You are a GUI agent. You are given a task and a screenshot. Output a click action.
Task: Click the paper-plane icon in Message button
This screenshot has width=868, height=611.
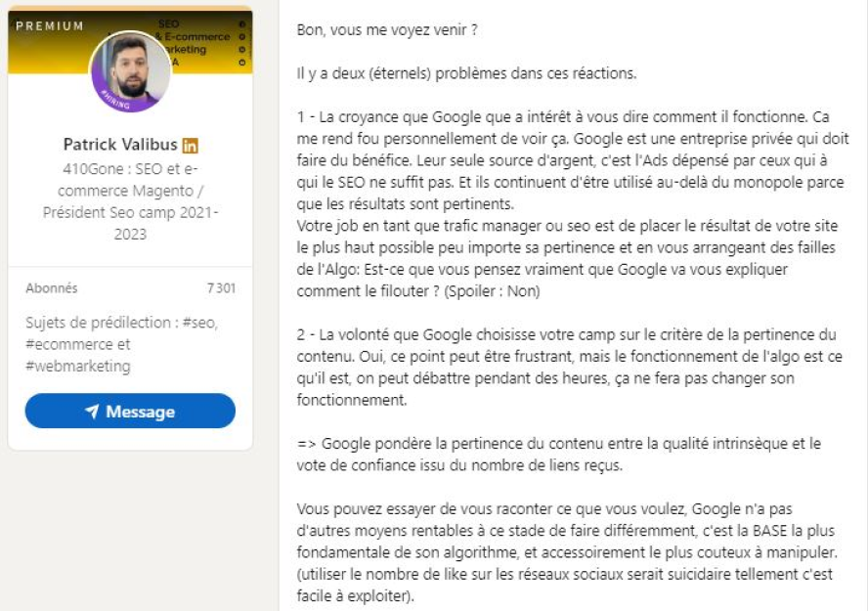92,411
